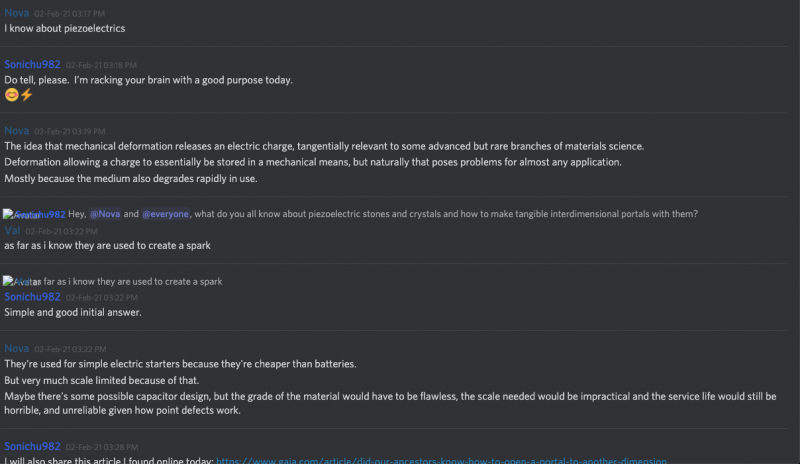The height and width of the screenshot is (464, 800).
Task: Open Val's username profile
Action: click(x=12, y=230)
